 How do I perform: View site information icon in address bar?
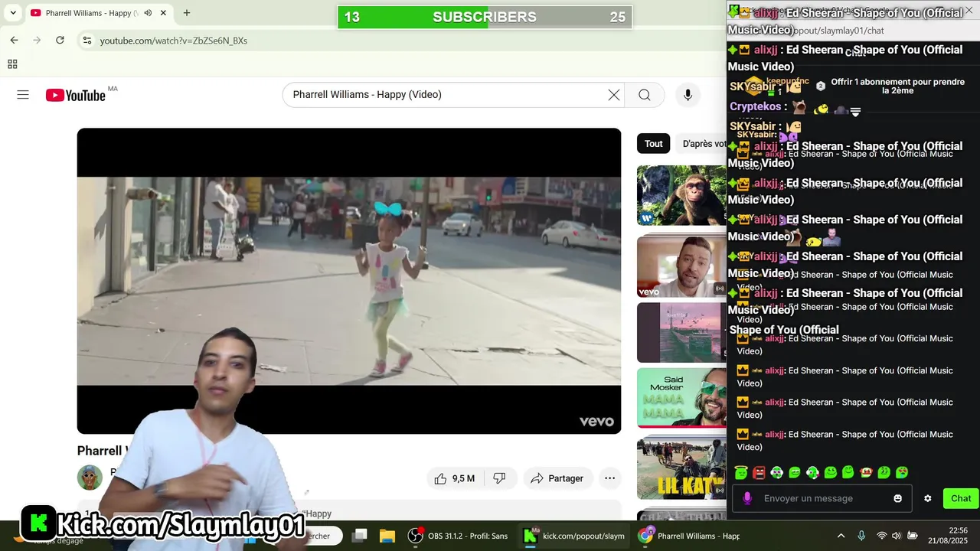pos(87,41)
